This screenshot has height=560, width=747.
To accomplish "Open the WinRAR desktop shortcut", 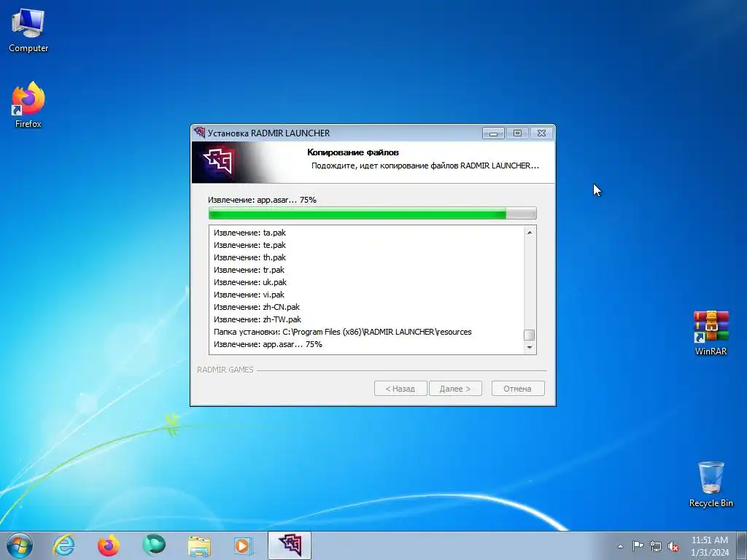I will point(711,333).
